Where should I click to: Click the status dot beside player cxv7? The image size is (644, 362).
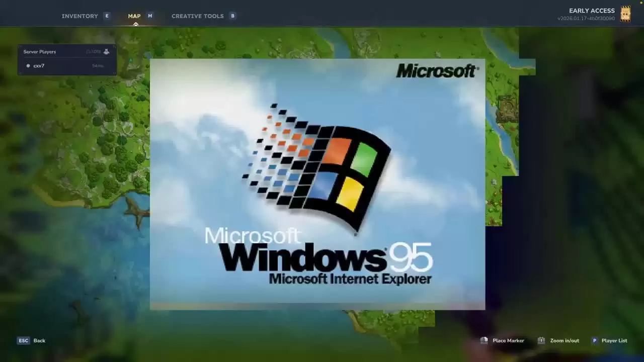click(x=28, y=65)
